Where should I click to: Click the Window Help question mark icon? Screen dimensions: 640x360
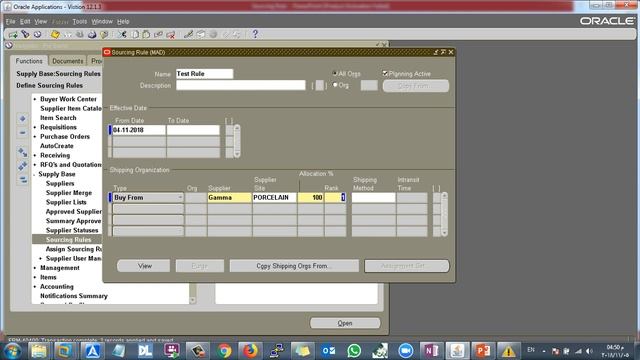255,34
